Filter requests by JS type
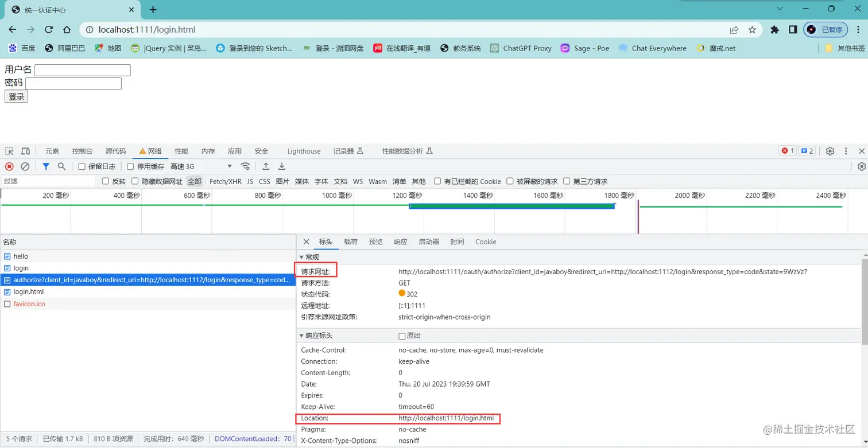 [250, 181]
